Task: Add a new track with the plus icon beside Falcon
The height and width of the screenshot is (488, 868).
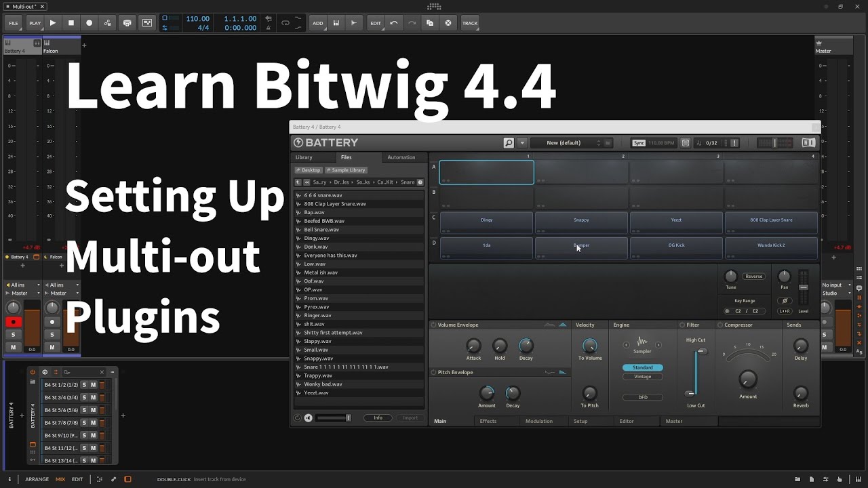Action: pos(84,45)
